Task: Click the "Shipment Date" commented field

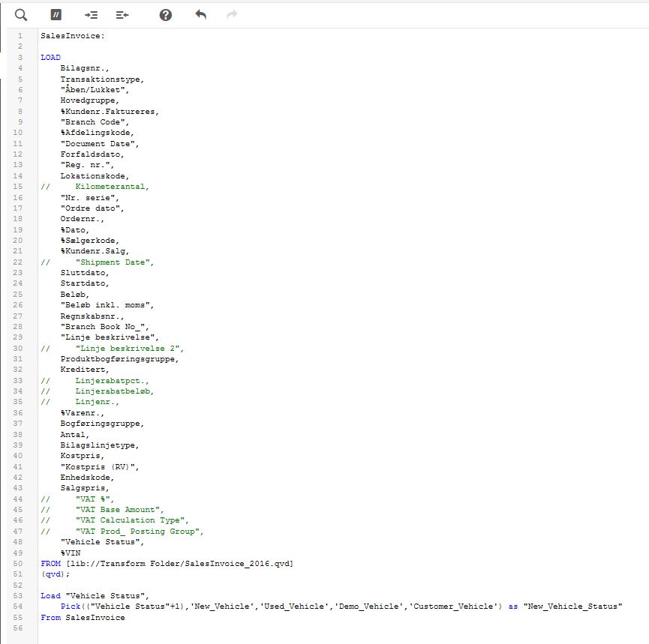Action: 114,262
